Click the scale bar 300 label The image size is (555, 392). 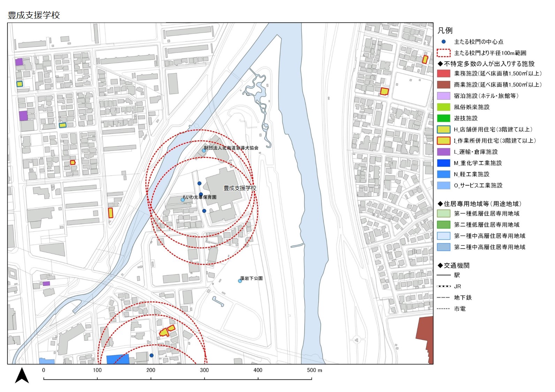tap(204, 370)
